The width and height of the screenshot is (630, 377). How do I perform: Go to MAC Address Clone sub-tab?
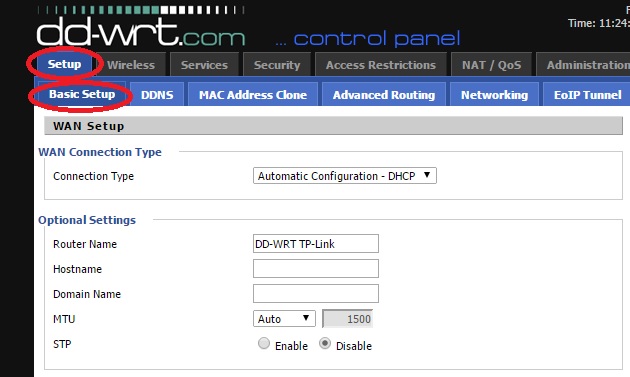coord(253,95)
